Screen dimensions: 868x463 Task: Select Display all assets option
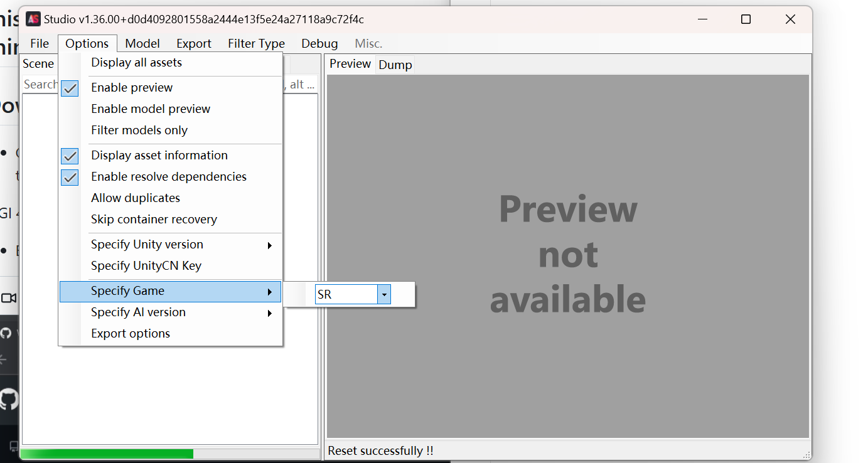coord(136,63)
